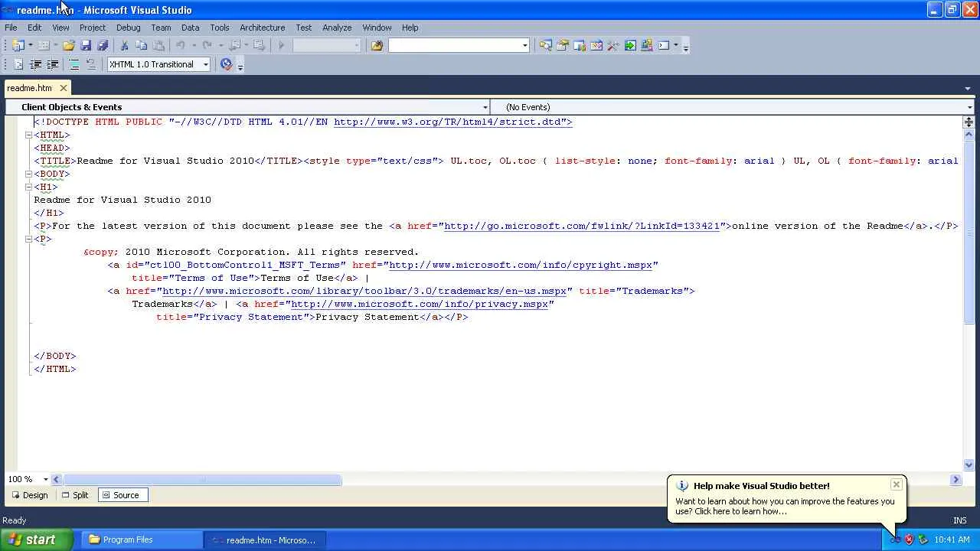
Task: Collapse the HTML tag outlining node
Action: click(28, 135)
